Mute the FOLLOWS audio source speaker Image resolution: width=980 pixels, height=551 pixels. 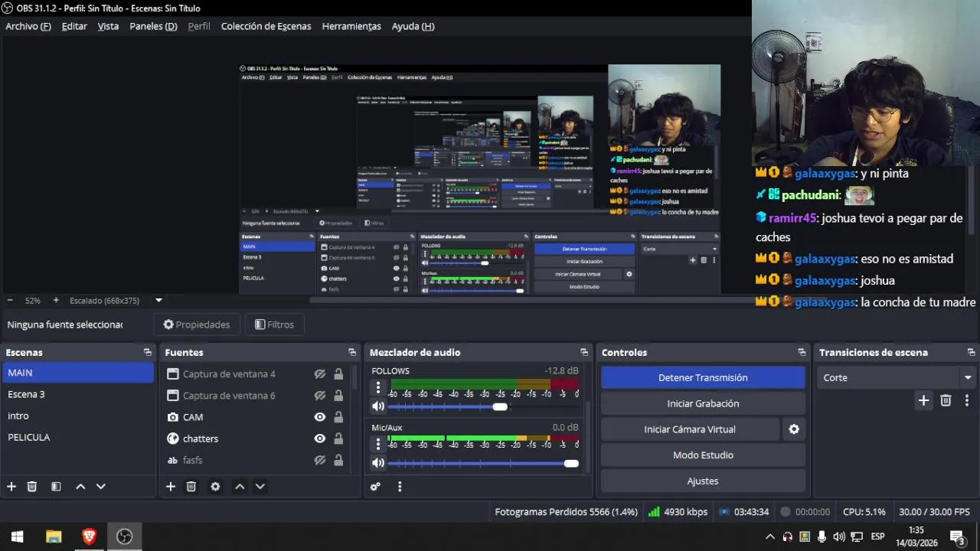coord(378,406)
